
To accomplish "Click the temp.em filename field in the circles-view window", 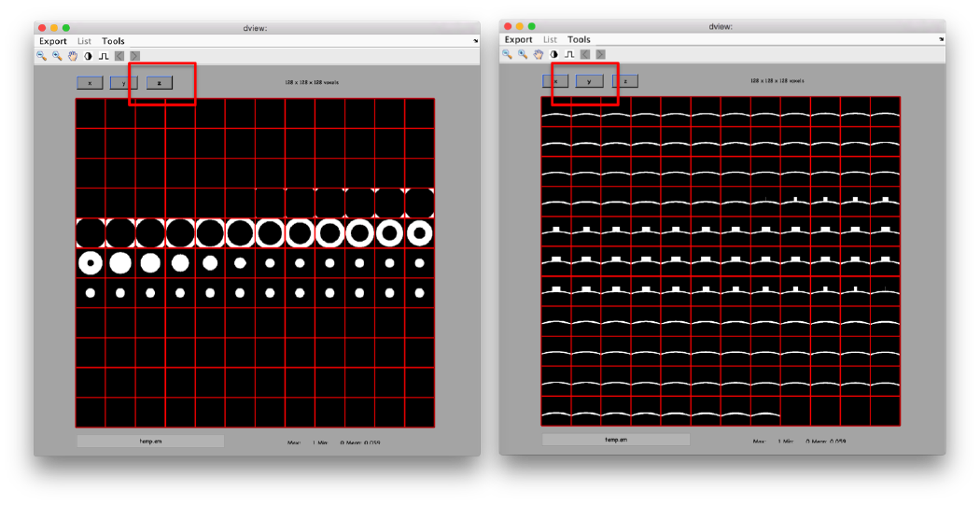I will 150,441.
